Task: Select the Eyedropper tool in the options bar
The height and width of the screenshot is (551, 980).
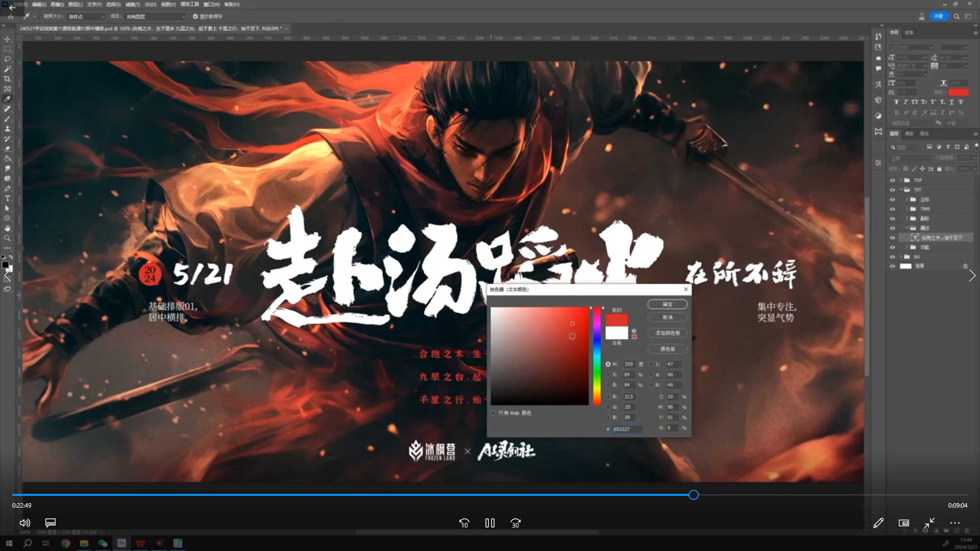Action: click(28, 16)
